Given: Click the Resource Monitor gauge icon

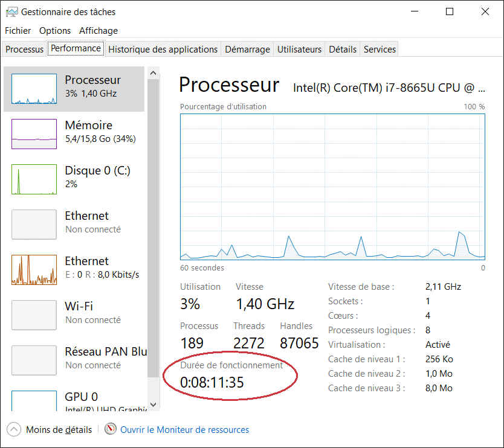Looking at the screenshot, I should coord(111,429).
